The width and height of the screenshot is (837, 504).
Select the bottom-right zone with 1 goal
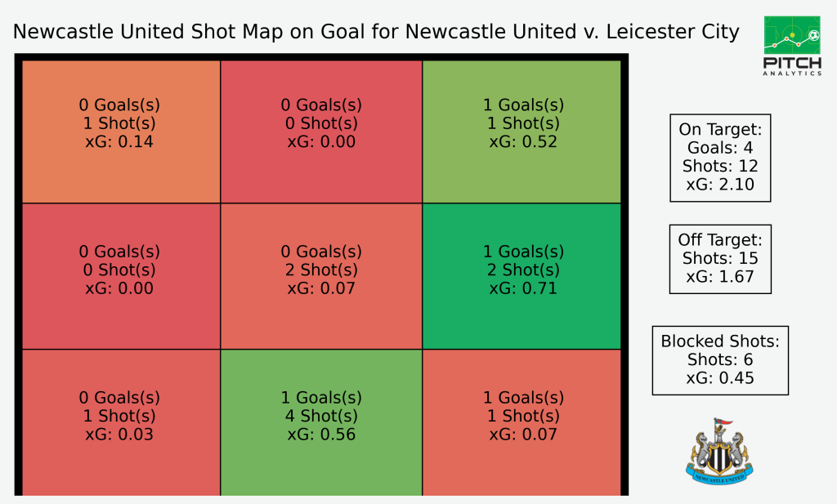tap(521, 422)
